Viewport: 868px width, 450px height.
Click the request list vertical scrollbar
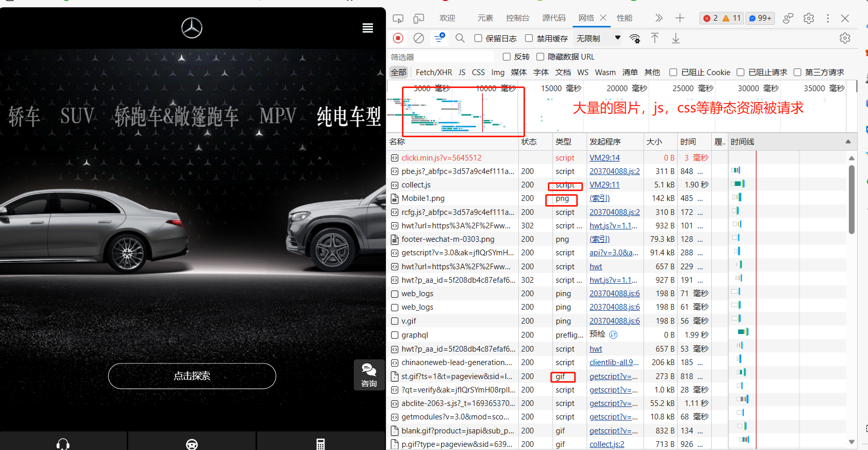(851, 199)
